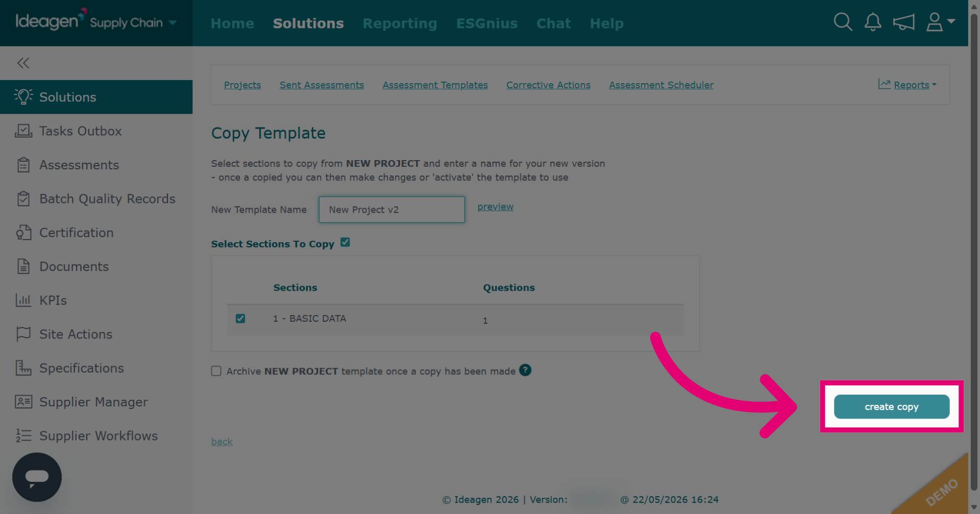The width and height of the screenshot is (980, 514).
Task: Open the notifications bell
Action: click(873, 22)
